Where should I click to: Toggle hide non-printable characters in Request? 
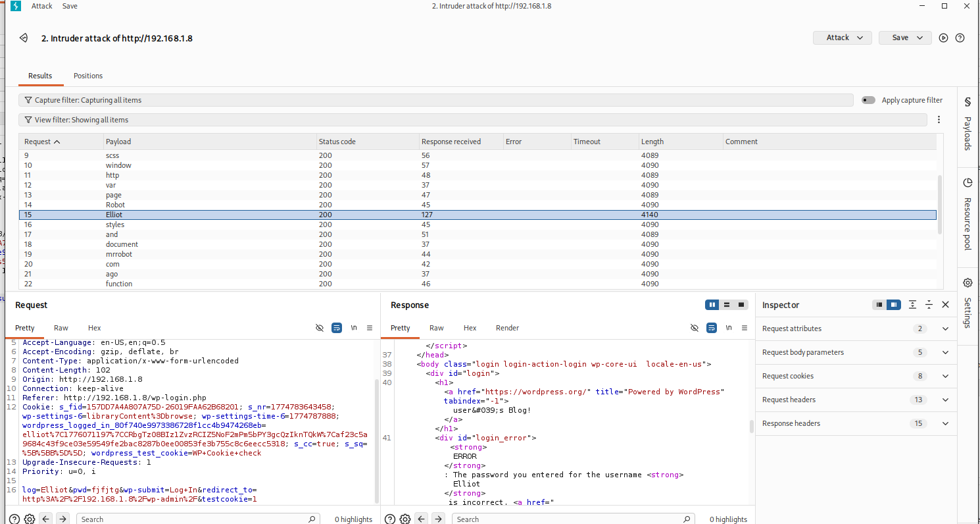(x=320, y=328)
